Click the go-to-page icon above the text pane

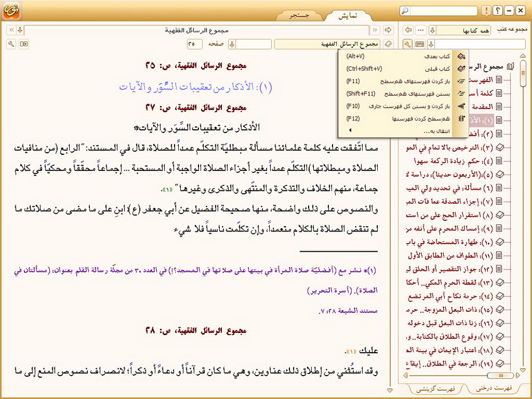pos(24,44)
